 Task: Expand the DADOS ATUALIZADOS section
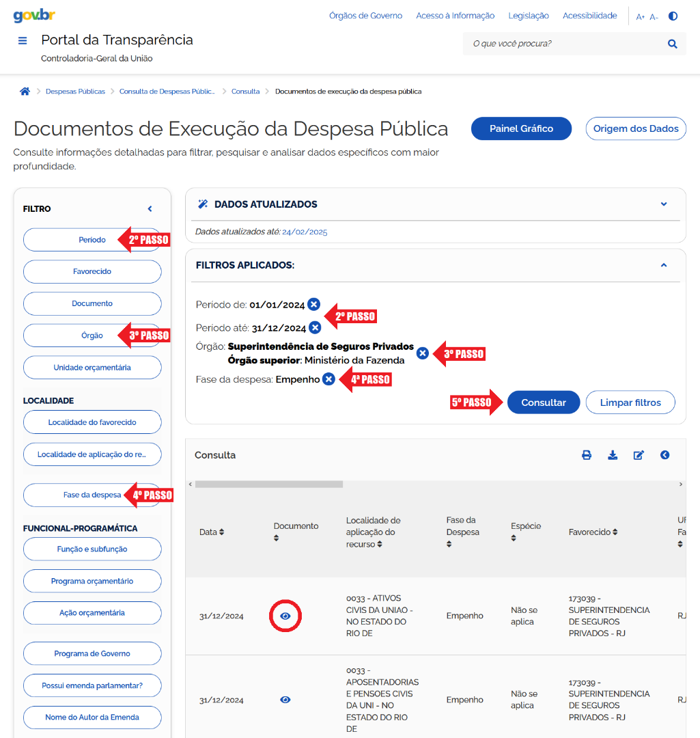pos(663,204)
